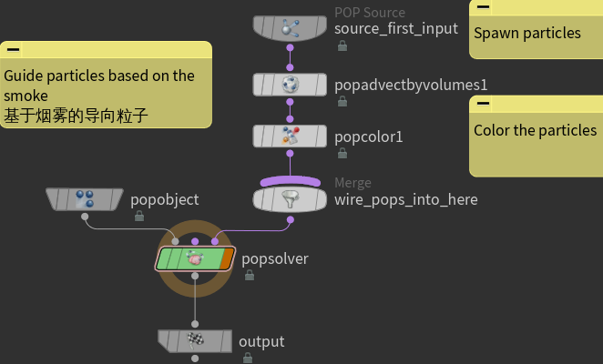
Task: Click the popadvectbyvolumes1 node icon
Action: tap(290, 85)
